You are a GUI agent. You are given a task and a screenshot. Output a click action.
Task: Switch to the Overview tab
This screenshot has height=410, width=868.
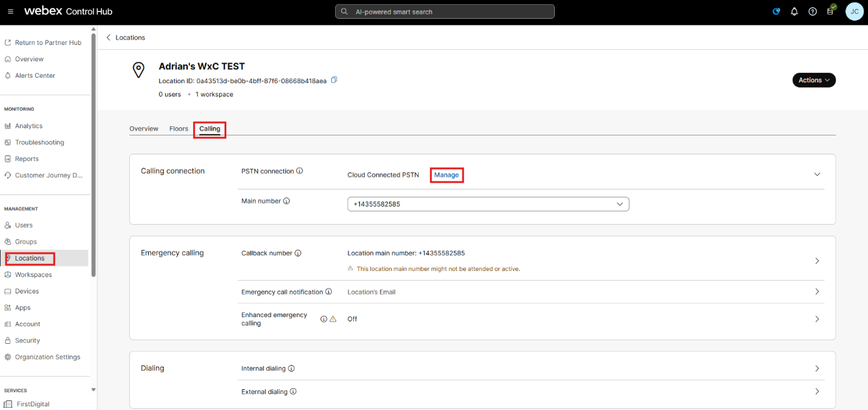(144, 129)
